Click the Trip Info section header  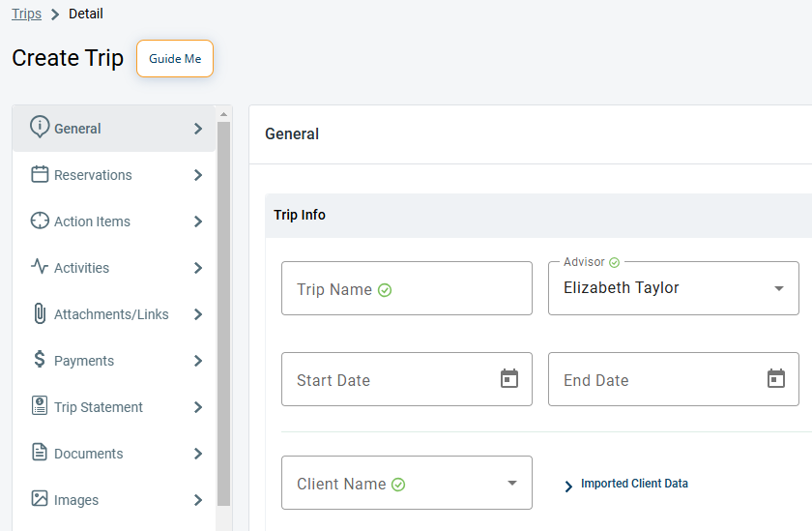pyautogui.click(x=538, y=216)
